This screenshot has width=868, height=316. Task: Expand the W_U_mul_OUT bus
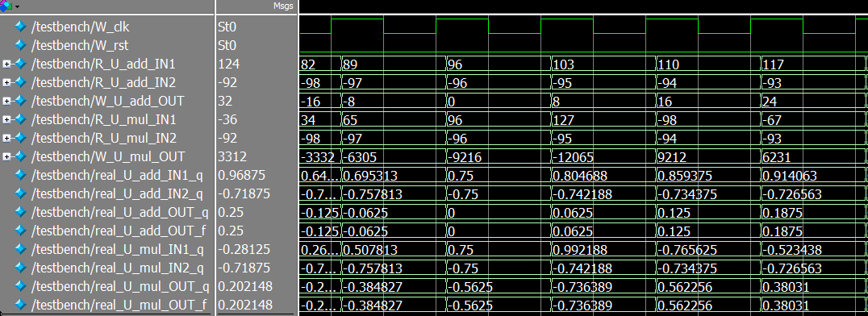[x=6, y=156]
